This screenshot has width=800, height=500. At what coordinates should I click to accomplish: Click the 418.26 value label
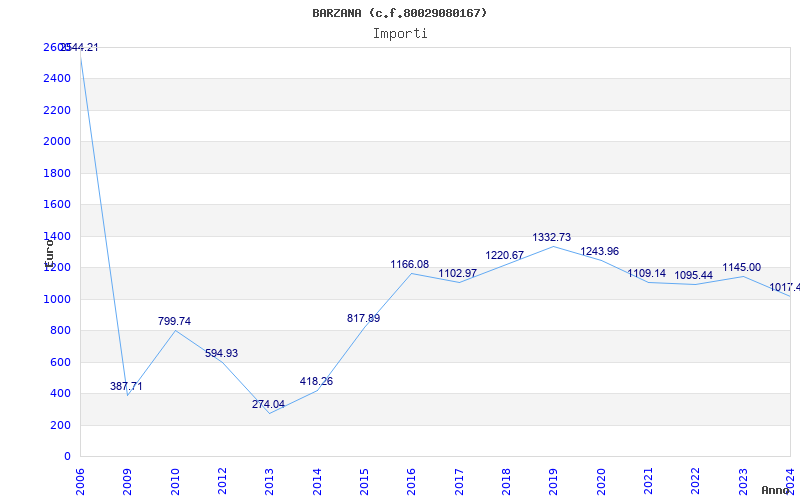(316, 382)
